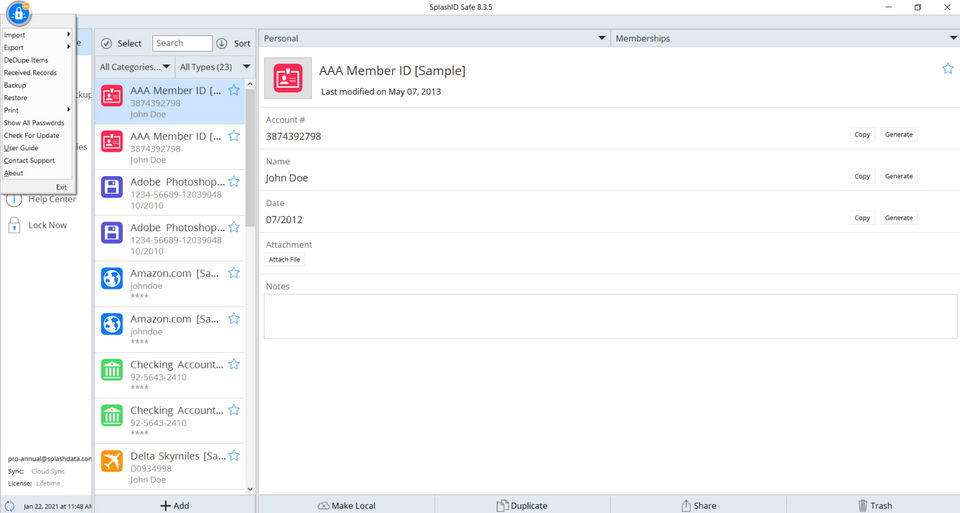This screenshot has width=960, height=513.
Task: Open the Memberships type dropdown
Action: tap(786, 38)
